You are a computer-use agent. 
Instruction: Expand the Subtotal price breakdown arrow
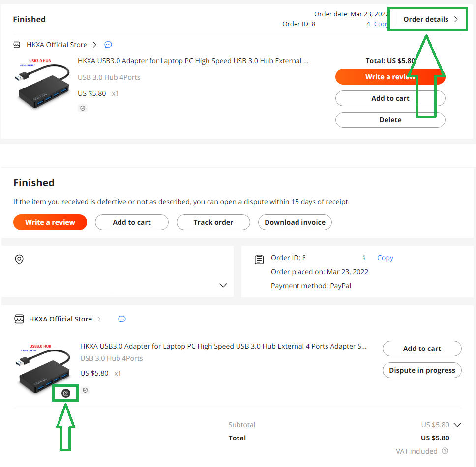point(457,425)
